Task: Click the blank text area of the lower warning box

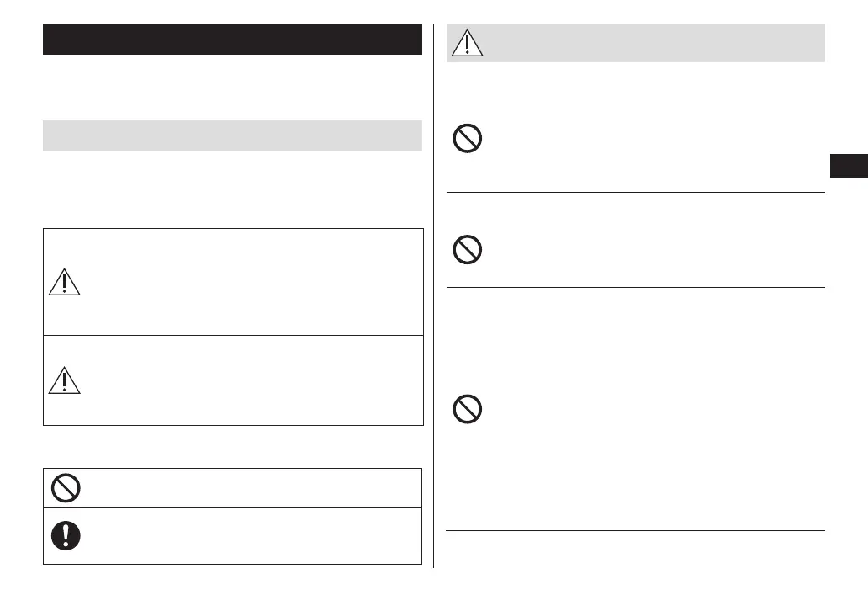Action: coord(252,380)
